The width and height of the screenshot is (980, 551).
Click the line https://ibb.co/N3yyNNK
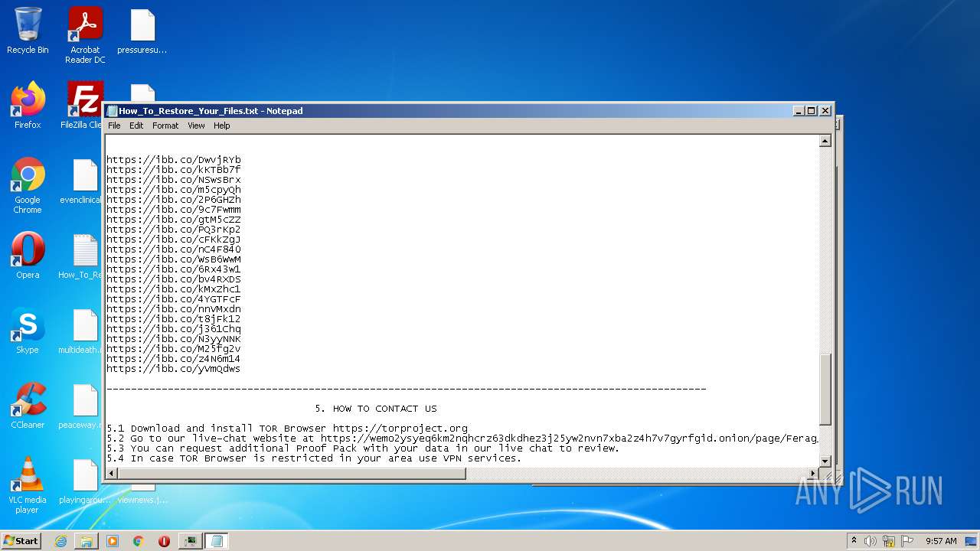(x=174, y=339)
